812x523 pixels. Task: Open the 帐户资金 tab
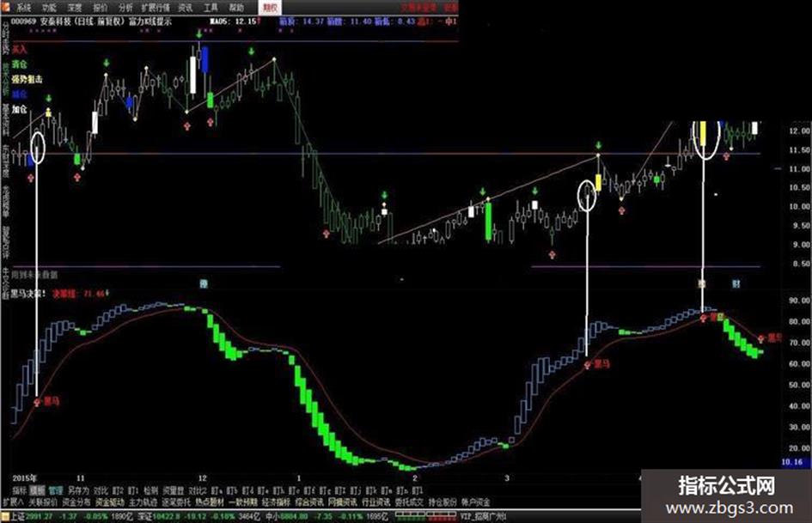click(x=475, y=502)
